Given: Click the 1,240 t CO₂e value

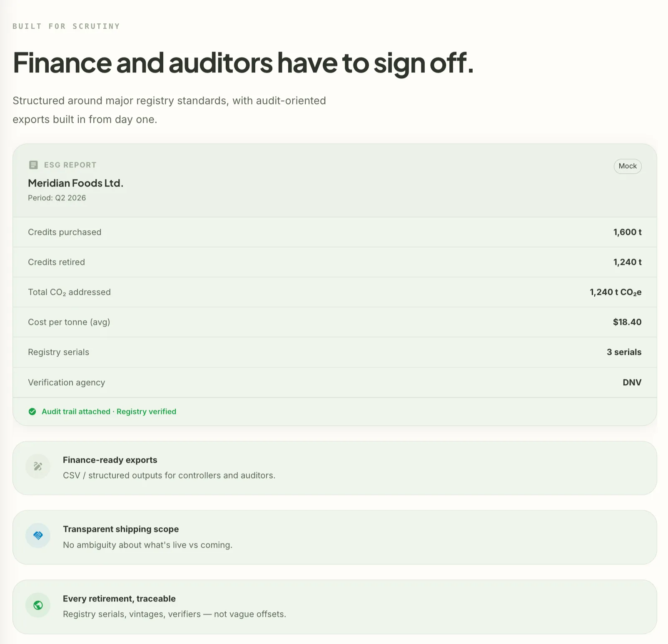Looking at the screenshot, I should (x=616, y=292).
